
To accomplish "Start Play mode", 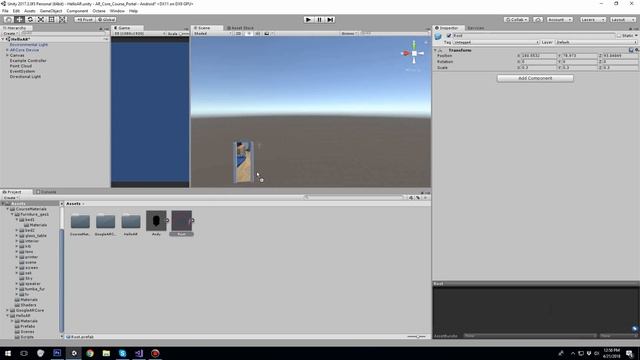I will pyautogui.click(x=309, y=20).
